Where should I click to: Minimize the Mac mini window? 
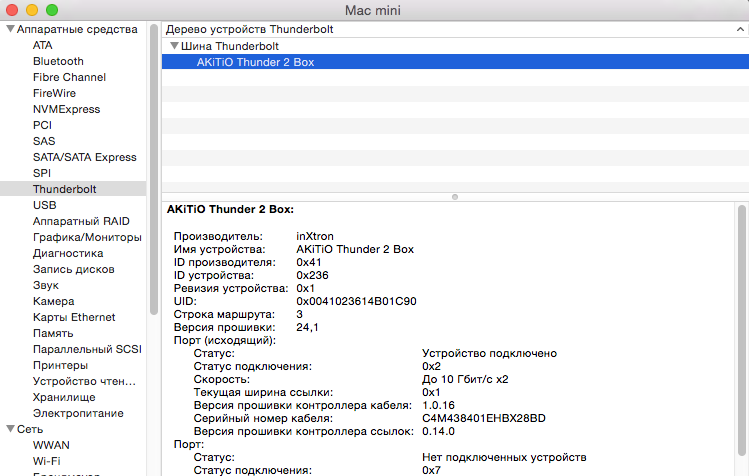(32, 10)
